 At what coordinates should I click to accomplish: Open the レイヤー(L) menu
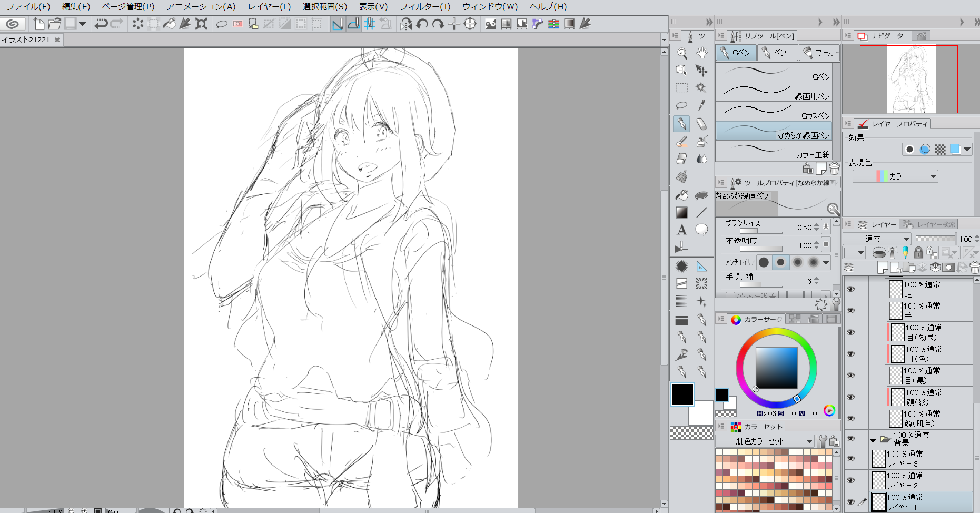269,7
